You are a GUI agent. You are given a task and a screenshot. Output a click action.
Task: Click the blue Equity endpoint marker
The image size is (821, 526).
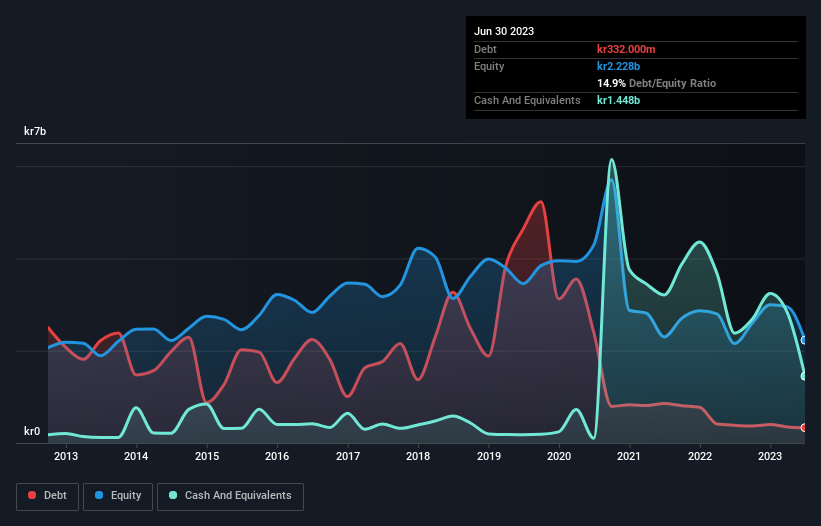pyautogui.click(x=804, y=340)
